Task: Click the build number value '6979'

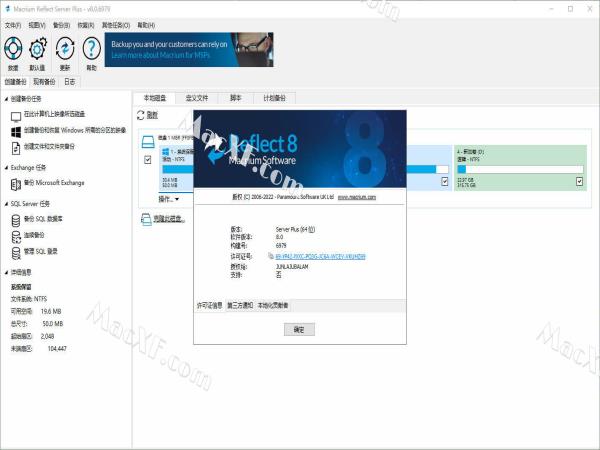Action: click(x=281, y=246)
